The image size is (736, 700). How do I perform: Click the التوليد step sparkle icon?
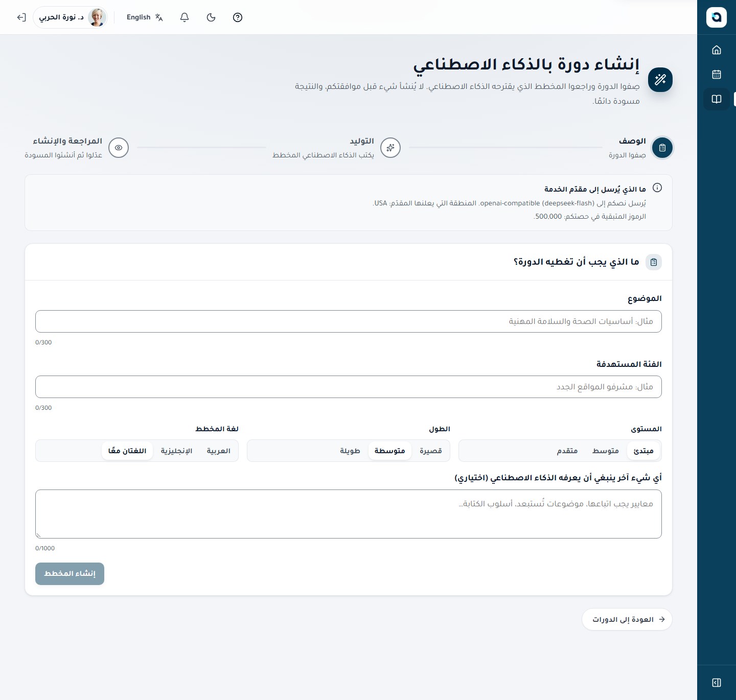pyautogui.click(x=390, y=148)
